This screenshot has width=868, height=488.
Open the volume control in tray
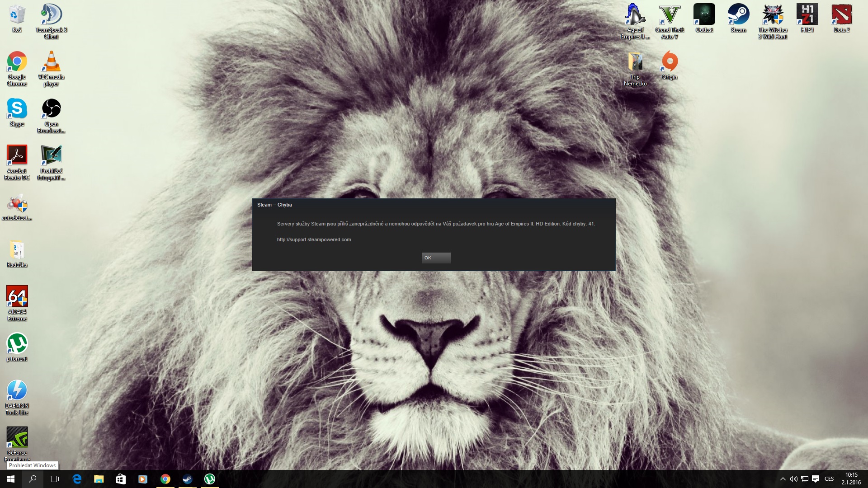coord(793,479)
